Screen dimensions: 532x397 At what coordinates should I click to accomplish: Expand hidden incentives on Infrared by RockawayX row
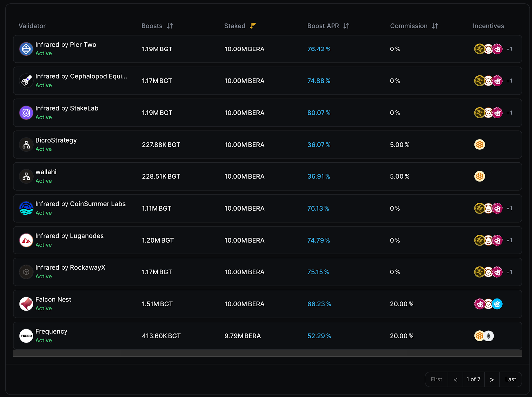(509, 272)
